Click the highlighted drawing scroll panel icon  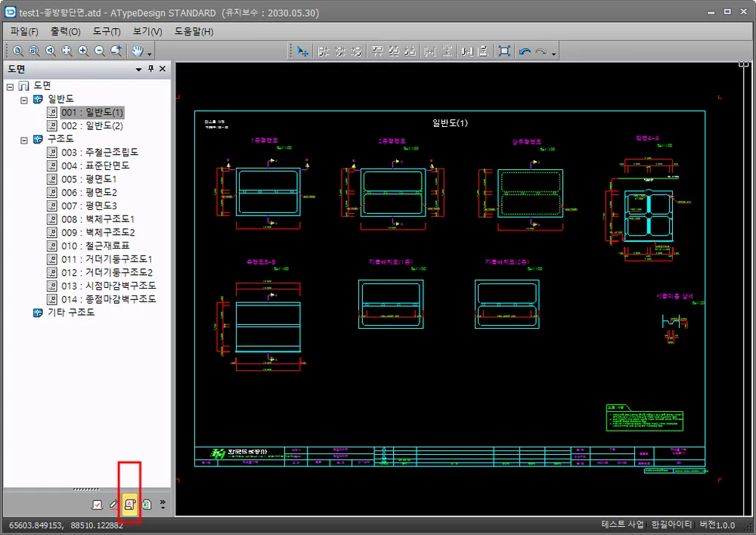click(x=130, y=505)
